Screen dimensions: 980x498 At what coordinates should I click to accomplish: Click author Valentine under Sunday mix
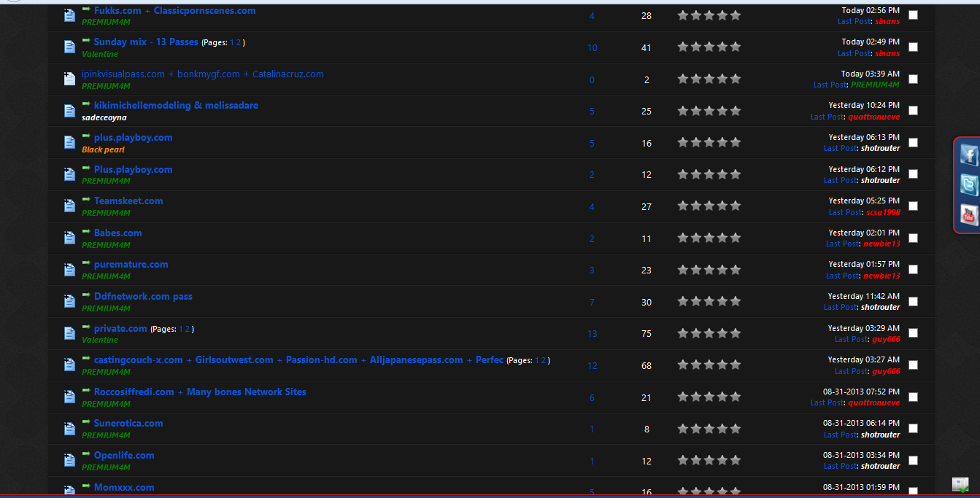(x=100, y=54)
